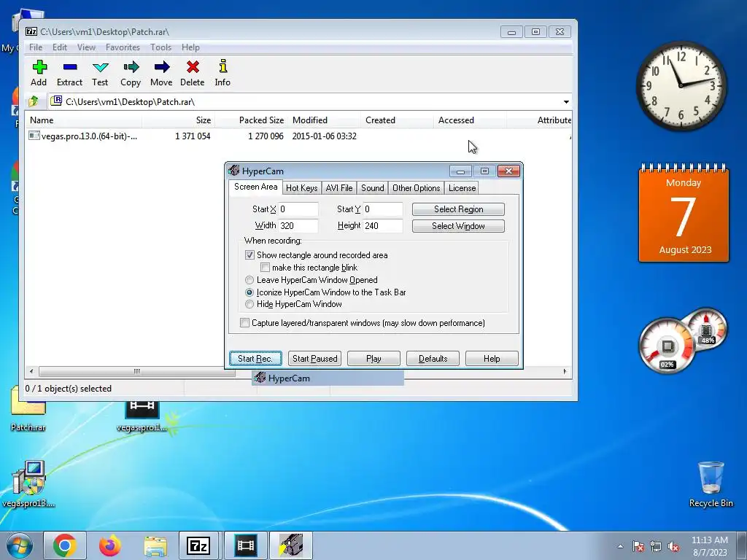Expand the 7-Zip address path dropdown

pos(566,102)
